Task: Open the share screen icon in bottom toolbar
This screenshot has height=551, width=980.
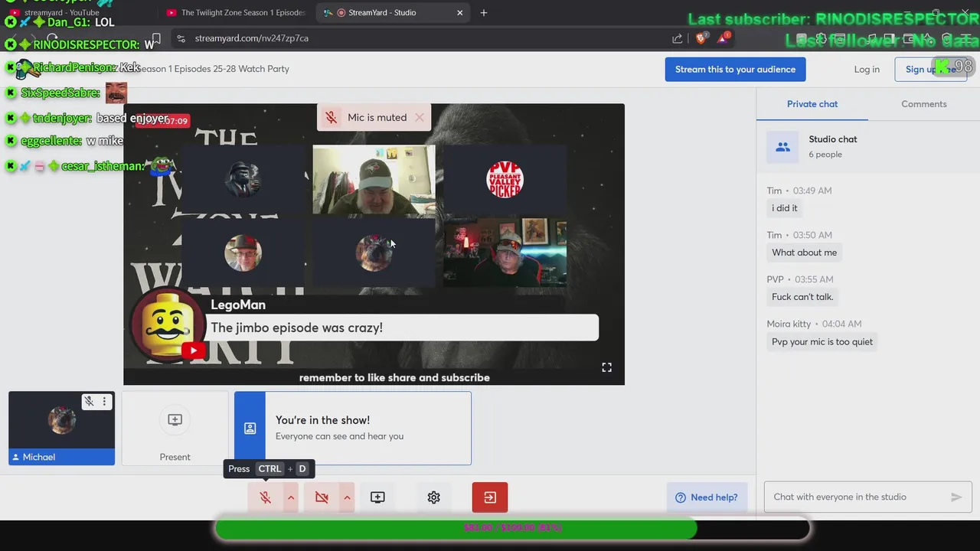Action: [x=377, y=497]
